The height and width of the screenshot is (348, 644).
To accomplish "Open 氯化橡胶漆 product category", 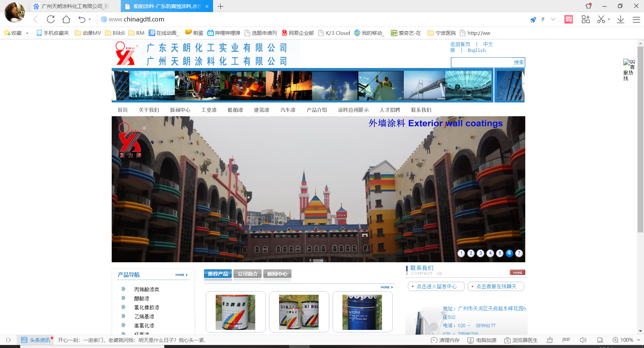I will coord(147,307).
